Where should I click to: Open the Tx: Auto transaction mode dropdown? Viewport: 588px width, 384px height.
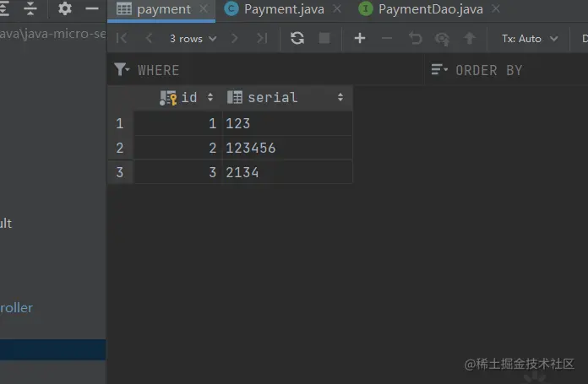pyautogui.click(x=530, y=39)
